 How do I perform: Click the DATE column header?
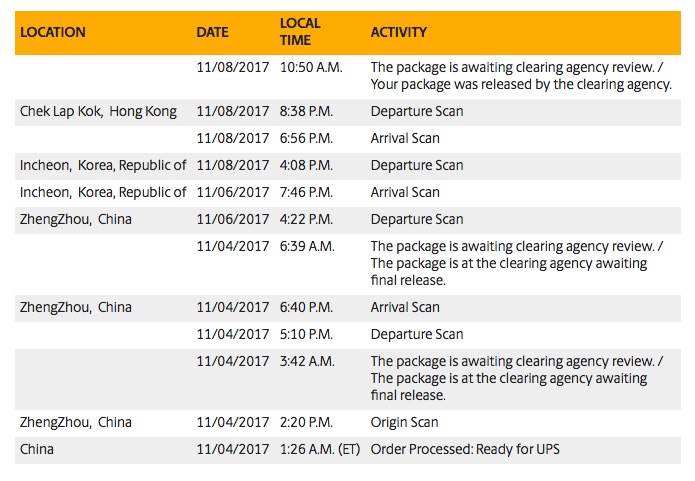212,32
